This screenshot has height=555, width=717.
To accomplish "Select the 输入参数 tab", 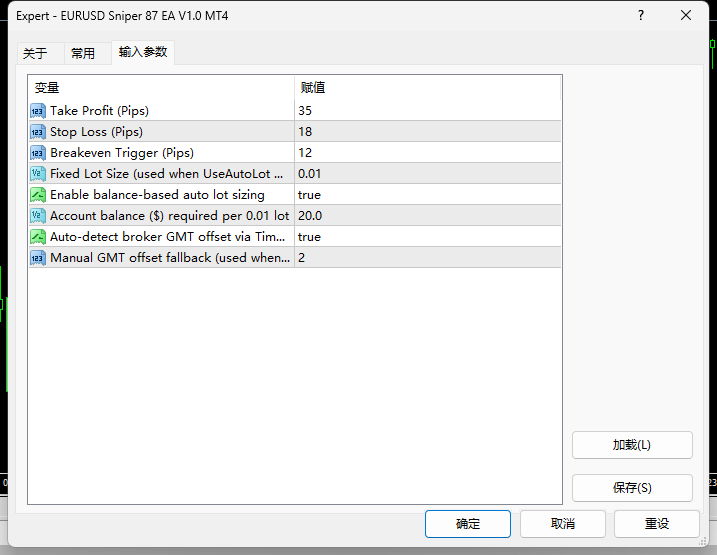I will click(x=143, y=52).
